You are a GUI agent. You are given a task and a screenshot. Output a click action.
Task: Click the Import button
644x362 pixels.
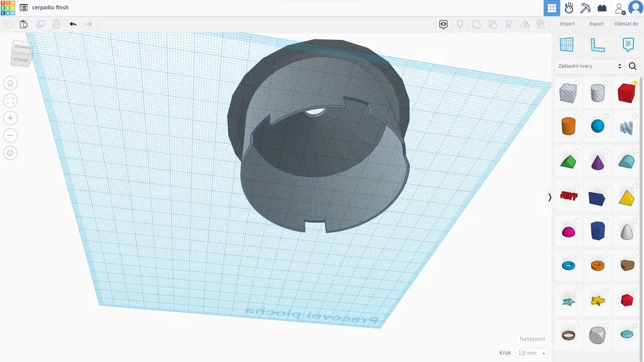pyautogui.click(x=567, y=24)
